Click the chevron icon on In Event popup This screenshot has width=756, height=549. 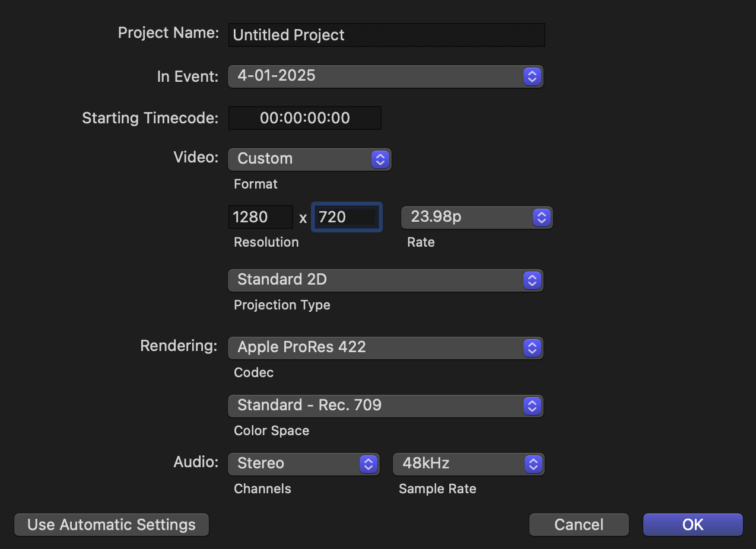[x=532, y=76]
